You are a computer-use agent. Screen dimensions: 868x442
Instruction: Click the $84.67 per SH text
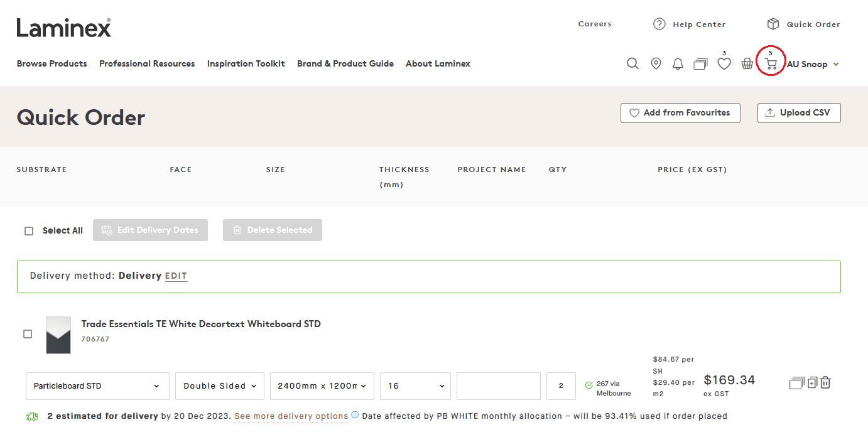(x=674, y=365)
